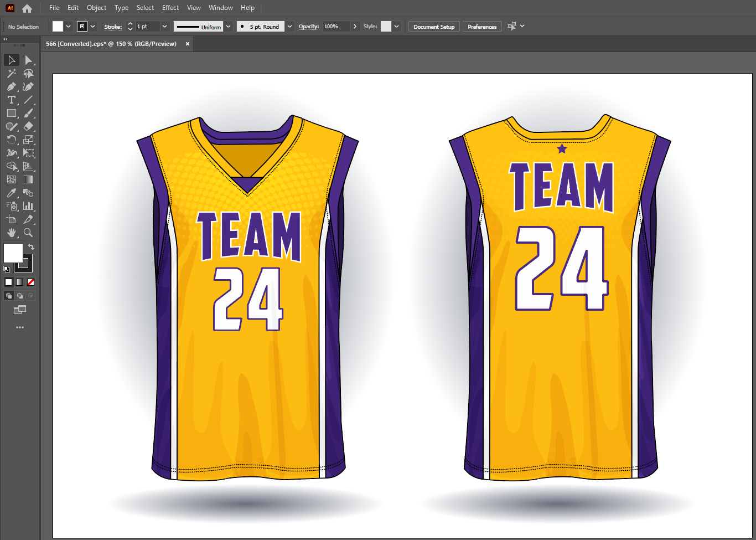This screenshot has width=756, height=540.
Task: Select the Rotate tool
Action: click(12, 140)
